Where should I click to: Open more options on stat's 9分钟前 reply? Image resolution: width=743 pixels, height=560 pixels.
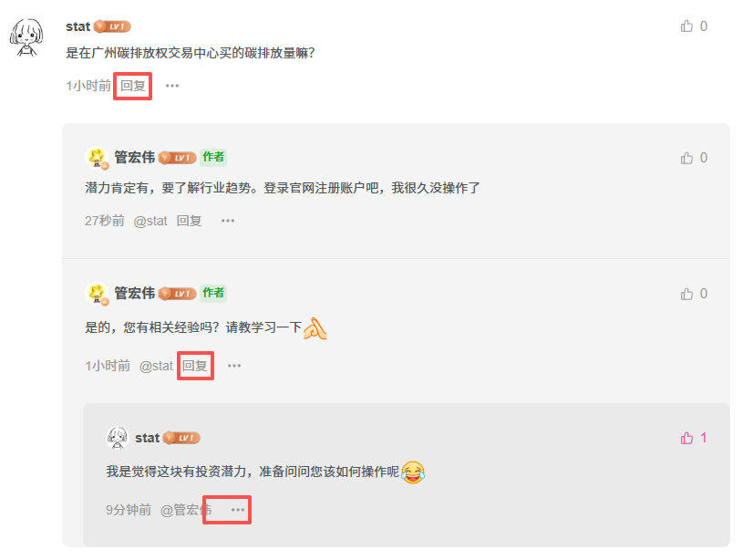pos(238,510)
